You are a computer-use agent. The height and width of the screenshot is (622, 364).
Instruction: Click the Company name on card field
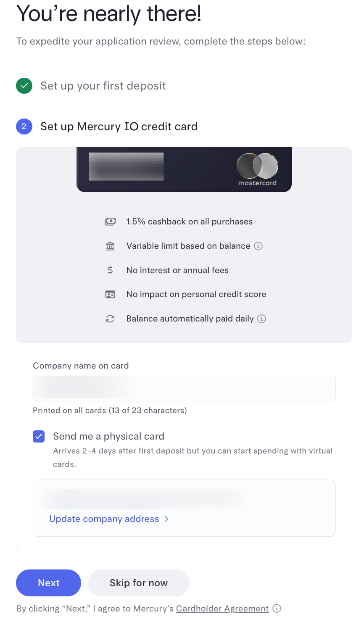184,388
